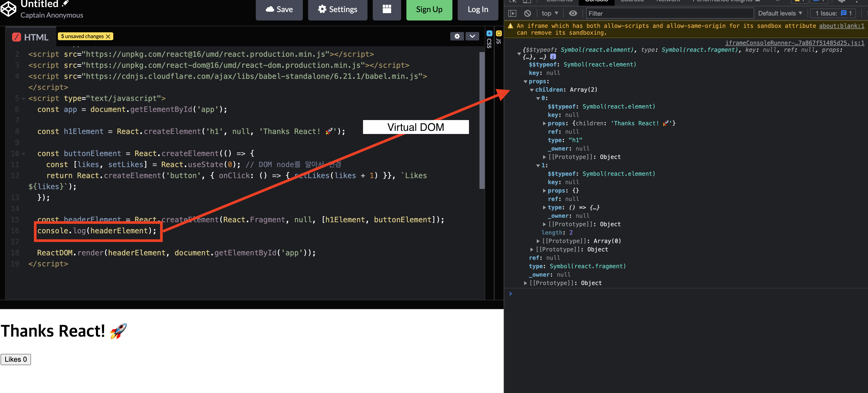This screenshot has width=868, height=393.
Task: Open the CSS editor panel icon
Action: [489, 33]
